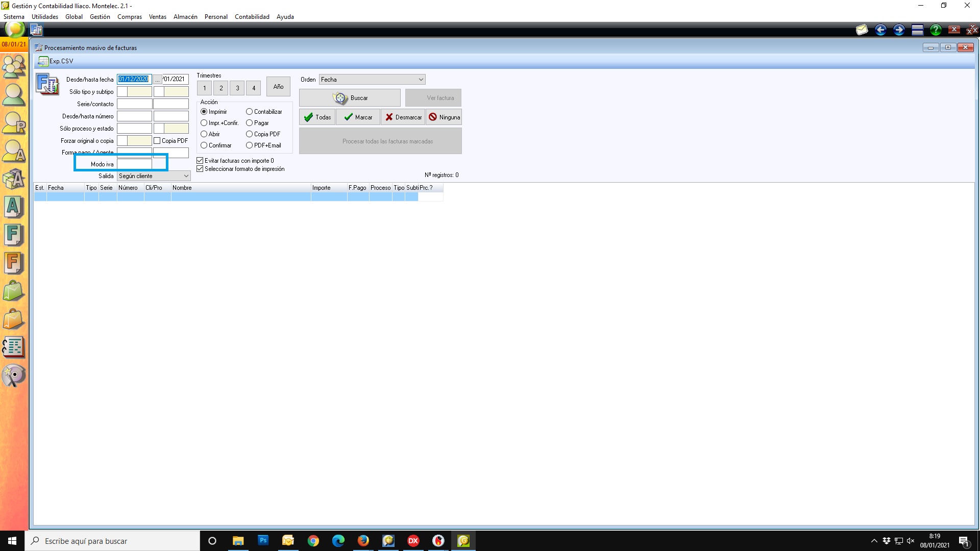Go back with the blue left arrow

click(x=880, y=30)
